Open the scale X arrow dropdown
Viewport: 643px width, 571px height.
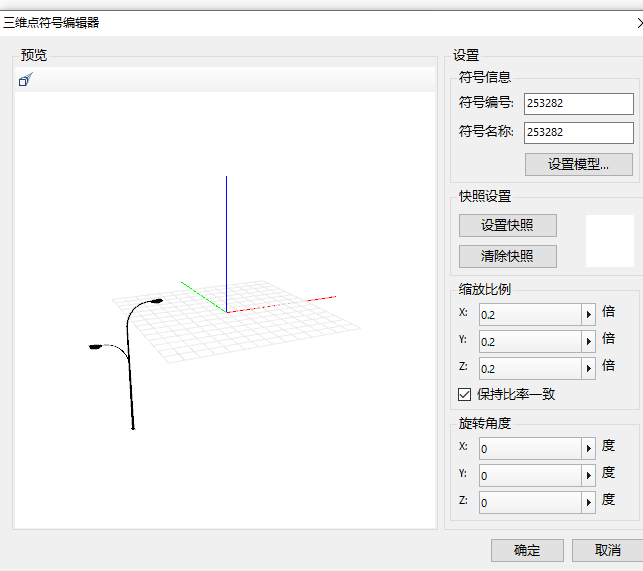pyautogui.click(x=588, y=315)
